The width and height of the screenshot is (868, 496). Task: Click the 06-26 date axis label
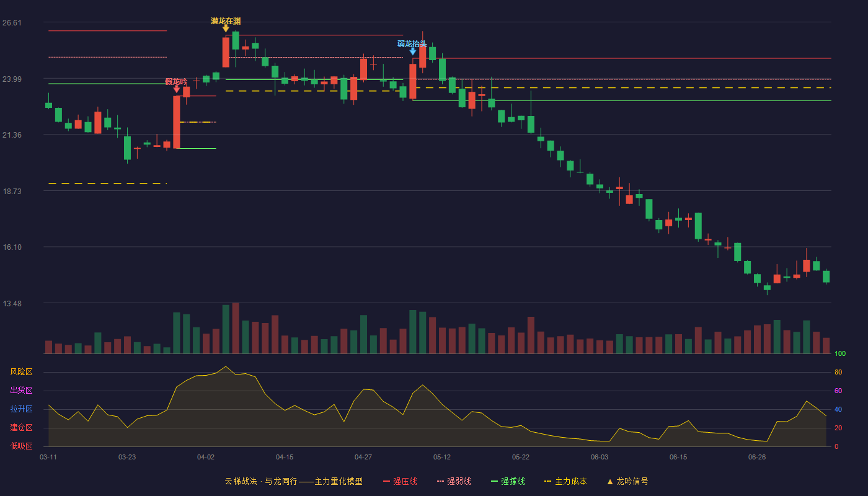pyautogui.click(x=757, y=457)
